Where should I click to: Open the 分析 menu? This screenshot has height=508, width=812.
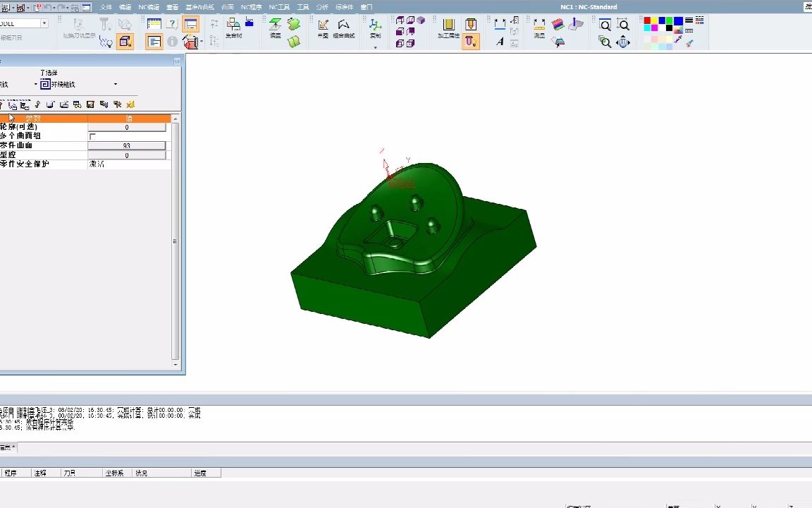click(x=322, y=7)
